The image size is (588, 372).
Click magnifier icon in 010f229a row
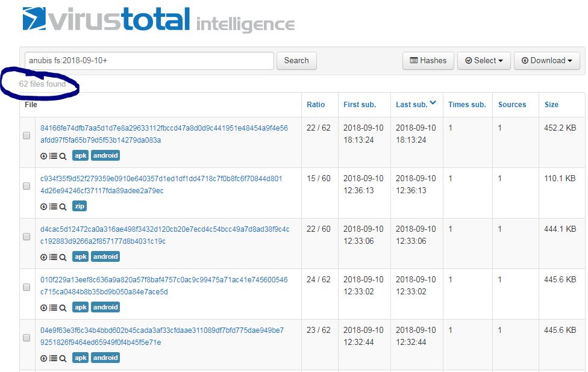63,308
